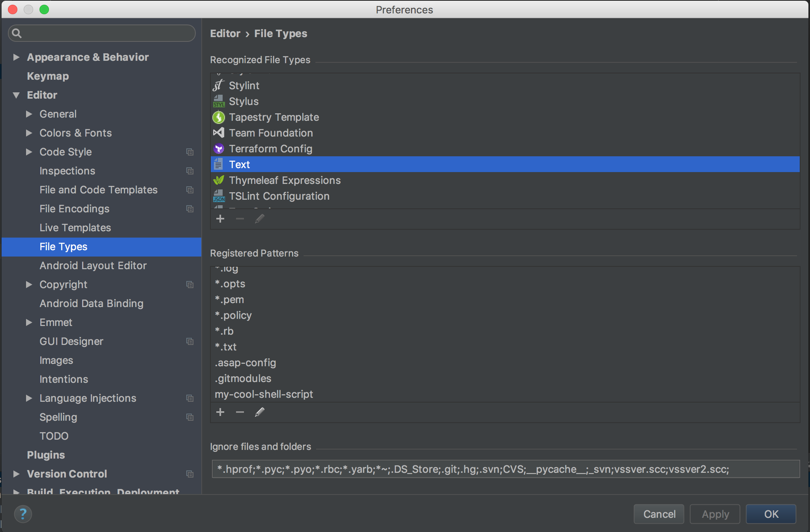
Task: Click the ignore files and folders field
Action: click(505, 469)
